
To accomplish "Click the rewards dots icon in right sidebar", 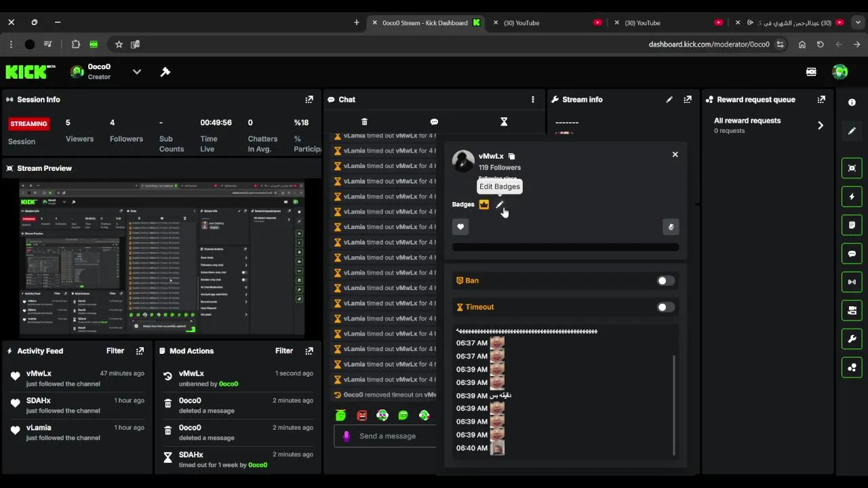I will pyautogui.click(x=852, y=367).
